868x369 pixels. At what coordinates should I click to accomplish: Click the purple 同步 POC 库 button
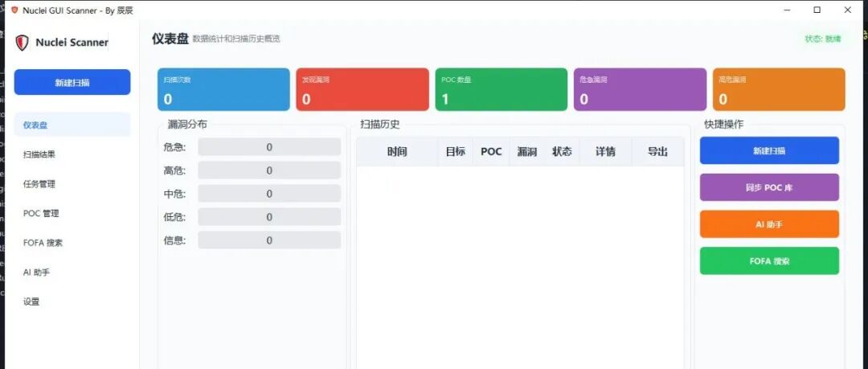point(769,187)
